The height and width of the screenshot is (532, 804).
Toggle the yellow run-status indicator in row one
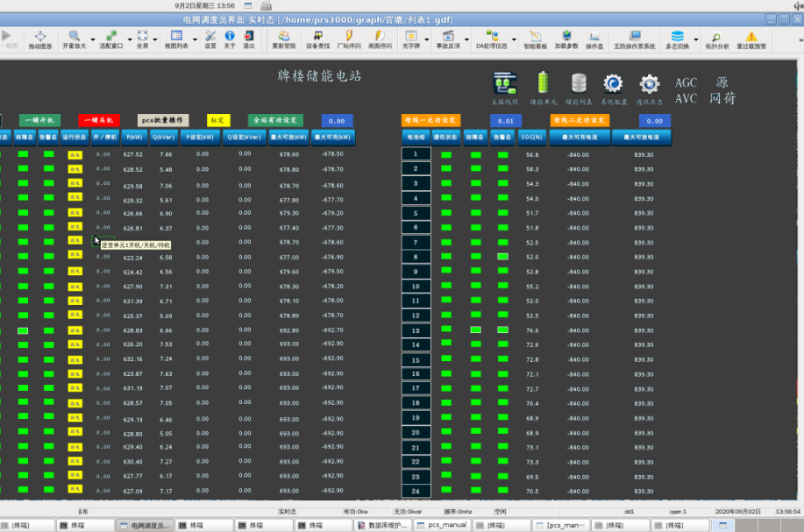coord(75,154)
